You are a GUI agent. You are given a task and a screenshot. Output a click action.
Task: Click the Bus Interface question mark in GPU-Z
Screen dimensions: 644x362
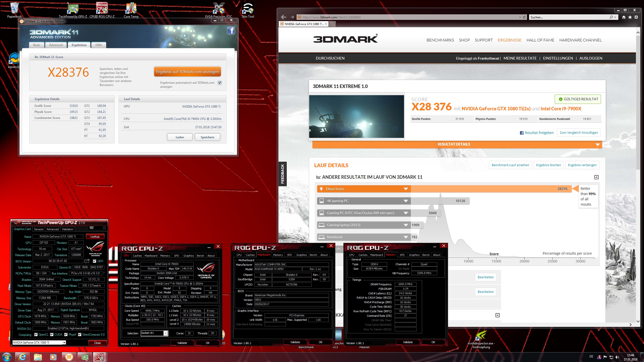(104, 273)
